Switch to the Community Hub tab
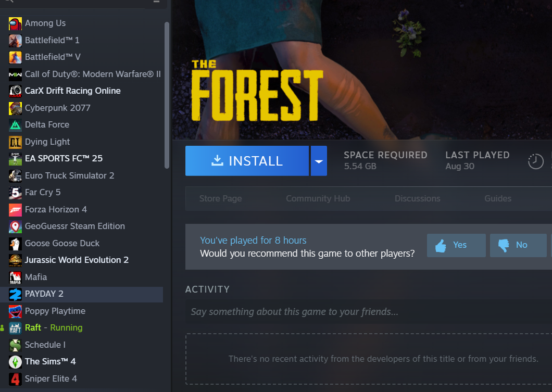The width and height of the screenshot is (552, 392). (318, 198)
